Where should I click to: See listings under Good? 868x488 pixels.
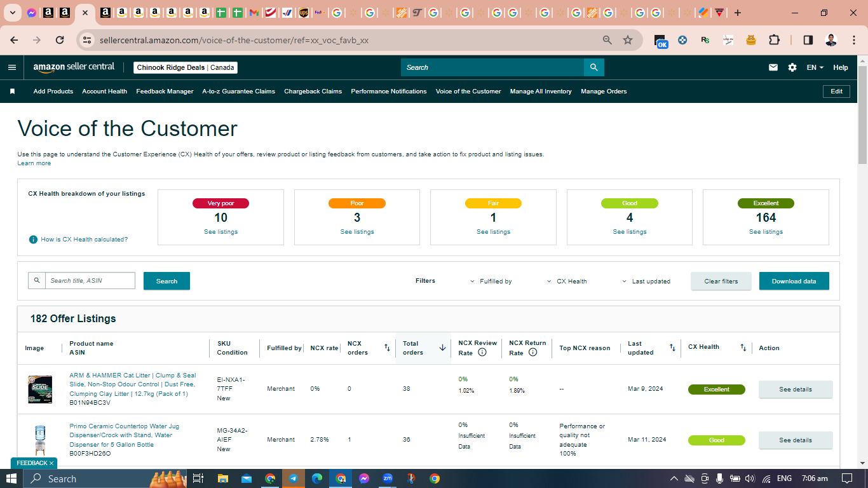tap(630, 232)
